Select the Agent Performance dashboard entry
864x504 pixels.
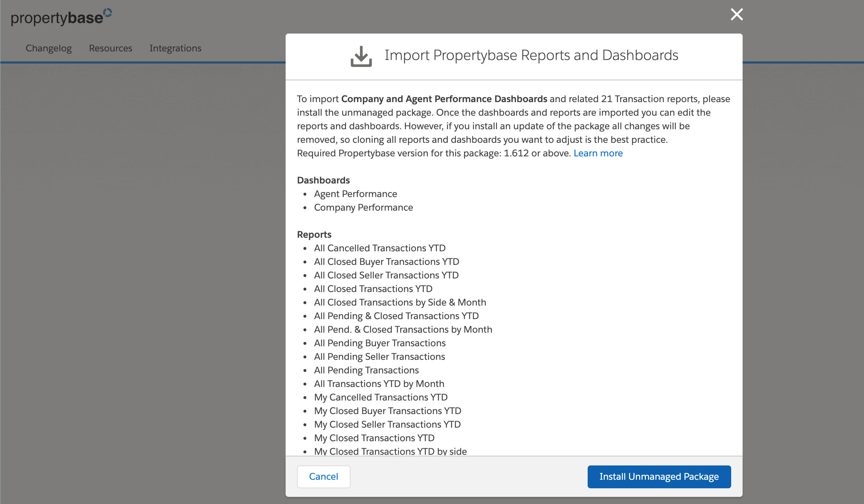coord(355,194)
